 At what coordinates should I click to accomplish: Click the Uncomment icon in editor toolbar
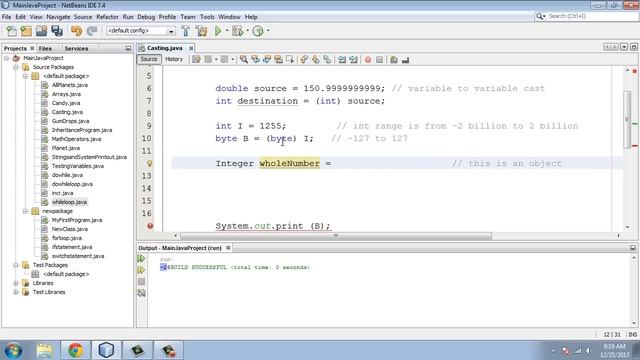(x=405, y=60)
